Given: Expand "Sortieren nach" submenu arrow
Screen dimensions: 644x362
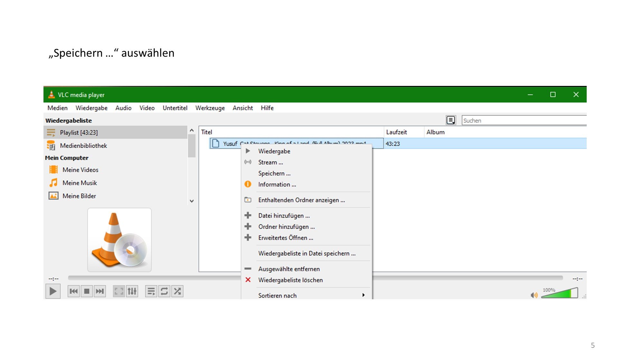Looking at the screenshot, I should click(x=364, y=295).
